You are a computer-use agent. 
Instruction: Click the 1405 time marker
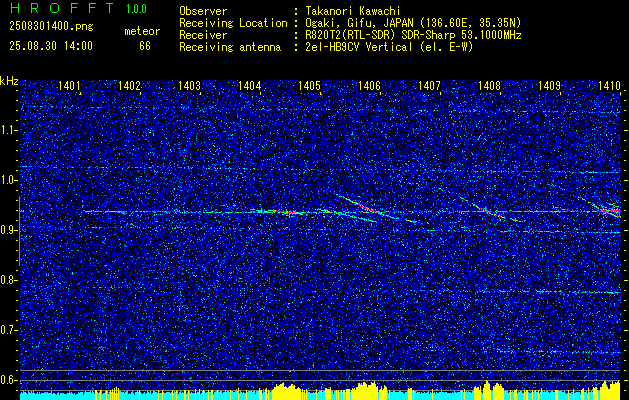click(x=310, y=85)
